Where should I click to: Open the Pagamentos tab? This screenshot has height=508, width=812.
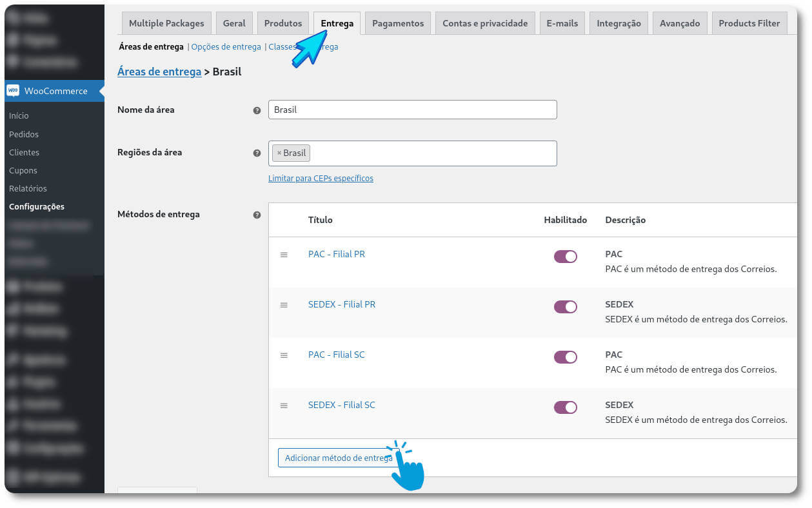point(398,23)
